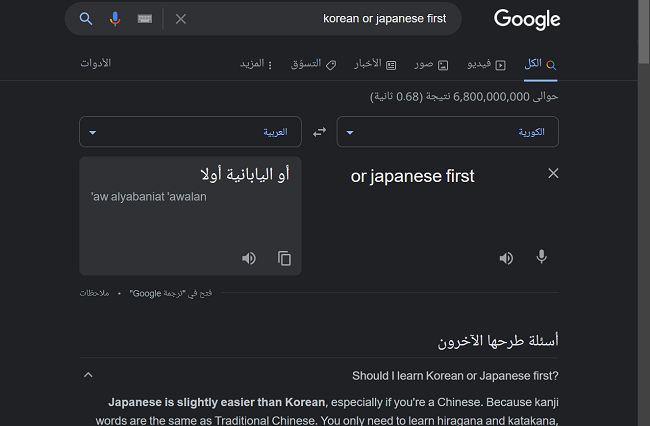Open the الأدوات tools button
The height and width of the screenshot is (426, 650).
click(96, 64)
